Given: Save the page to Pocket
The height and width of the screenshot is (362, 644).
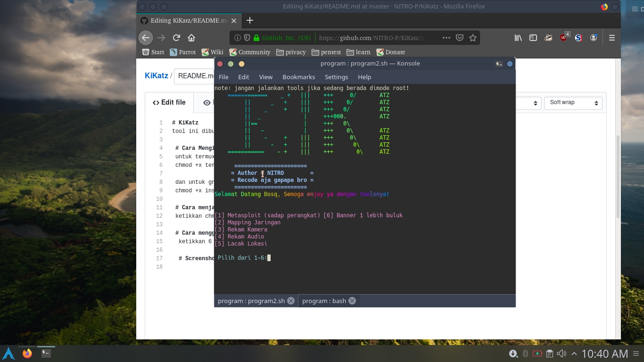Looking at the screenshot, I should (x=460, y=38).
